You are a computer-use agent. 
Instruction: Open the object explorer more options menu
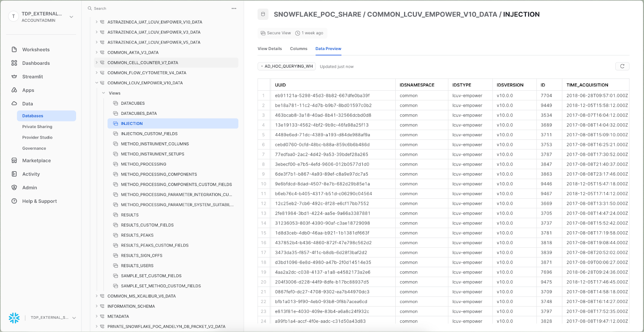(234, 8)
